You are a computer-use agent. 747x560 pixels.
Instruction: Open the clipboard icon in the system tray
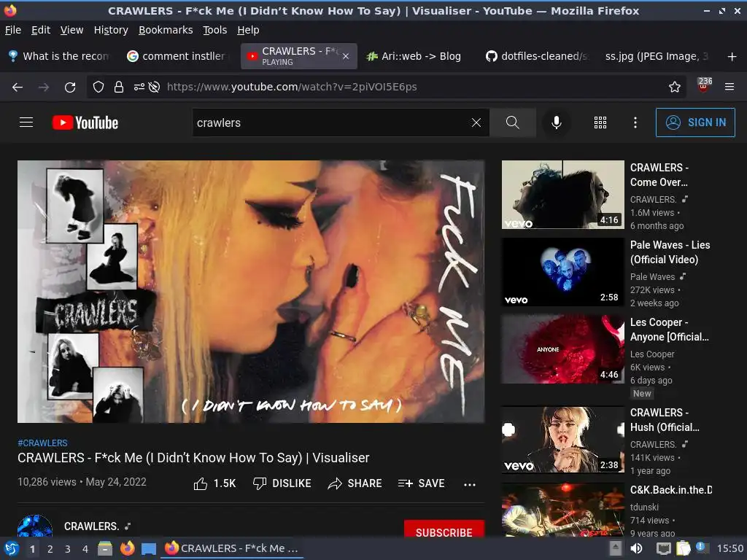[683, 548]
